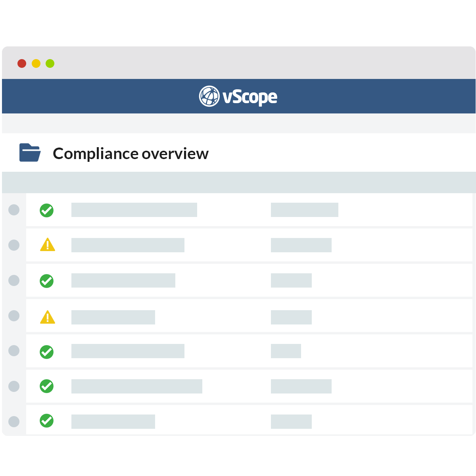The height and width of the screenshot is (476, 476).
Task: Open the blue folder icon beside Compliance overview
Action: click(x=30, y=153)
